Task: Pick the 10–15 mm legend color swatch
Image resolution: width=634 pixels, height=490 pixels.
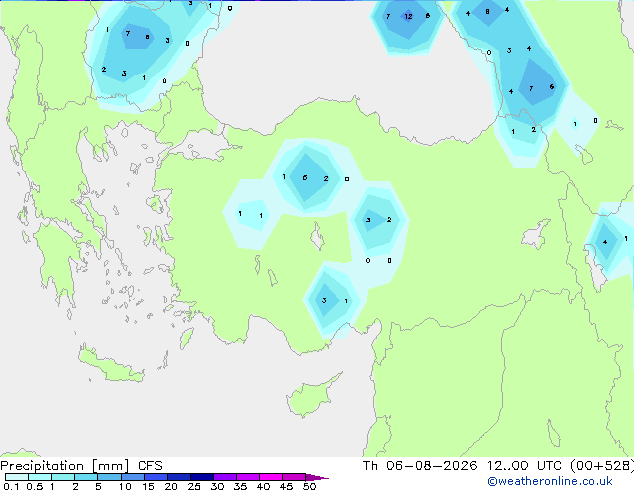Action: 132,477
